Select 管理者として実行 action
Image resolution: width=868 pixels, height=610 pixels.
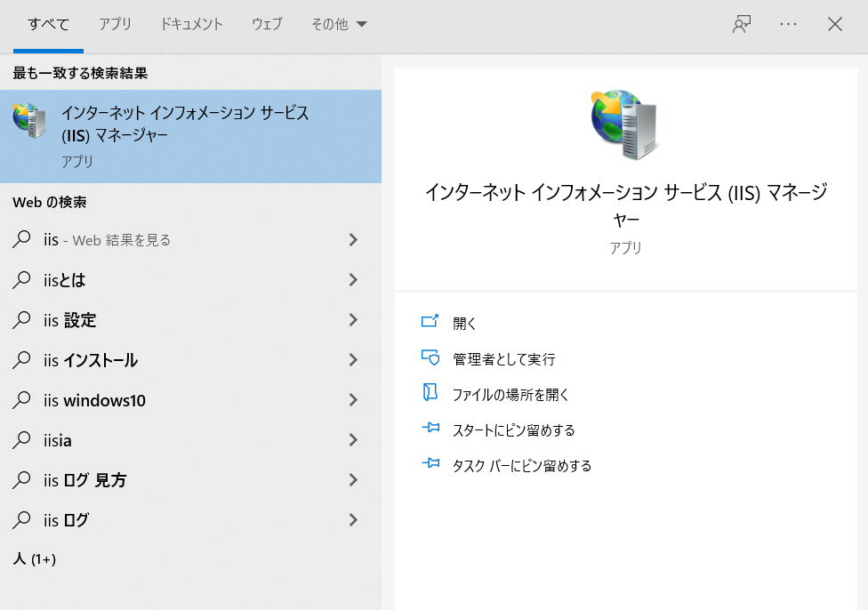[503, 359]
